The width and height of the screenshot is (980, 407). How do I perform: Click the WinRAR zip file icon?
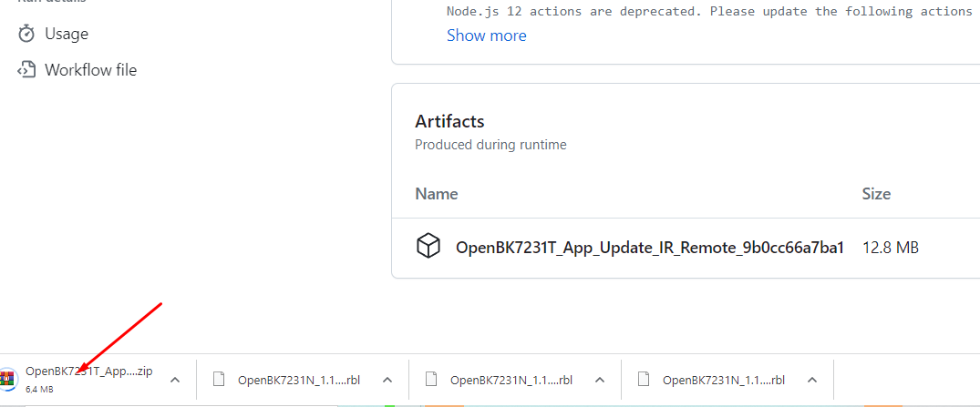[x=7, y=378]
